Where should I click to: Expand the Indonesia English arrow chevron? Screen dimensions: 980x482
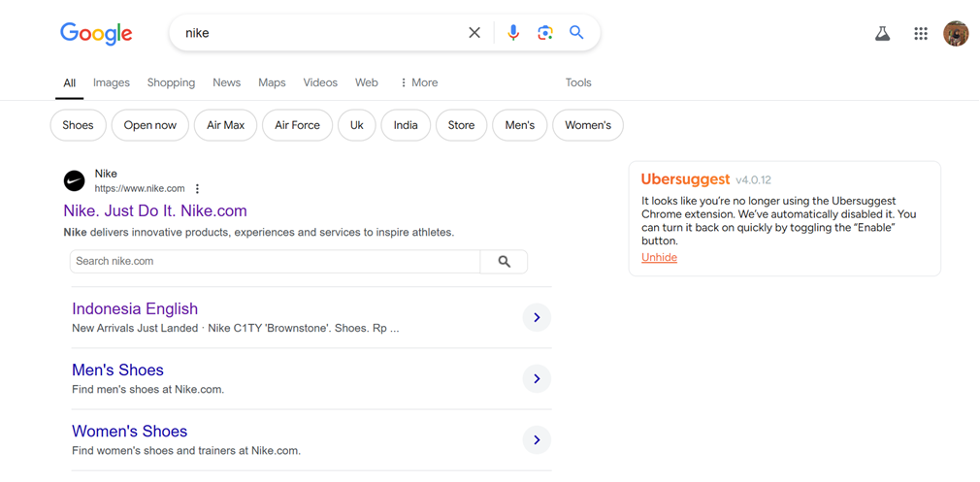click(x=537, y=318)
